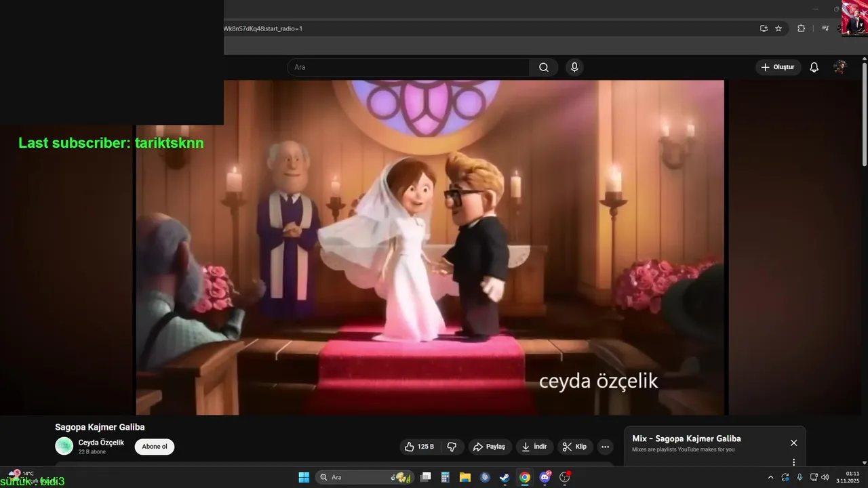Click the İndir download button
This screenshot has height=488, width=868.
534,447
